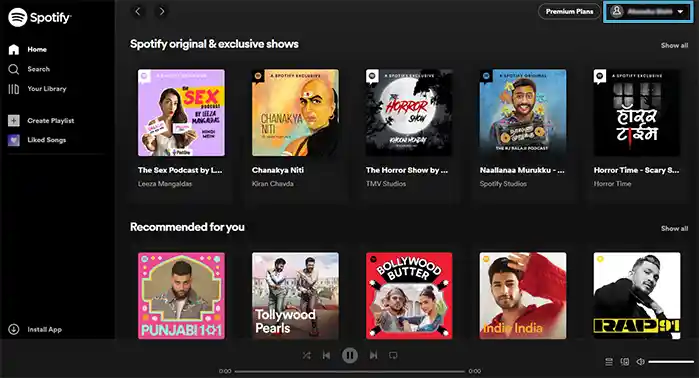
Task: Pause the current track
Action: tap(350, 355)
